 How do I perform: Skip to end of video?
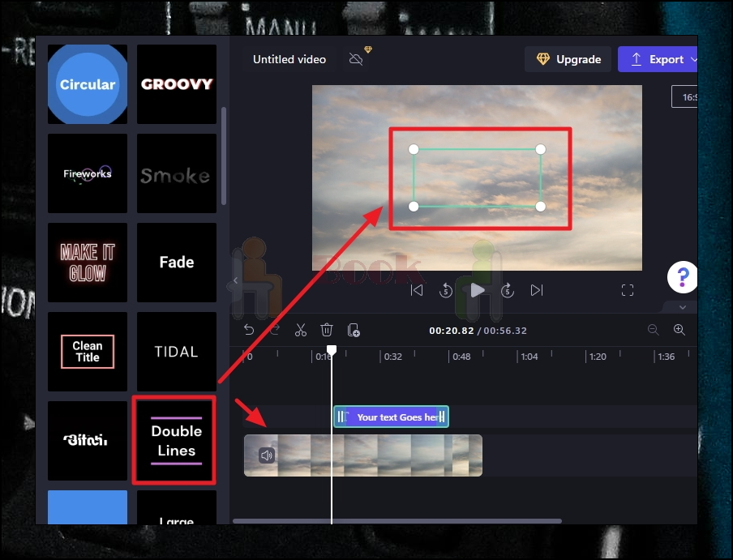[x=537, y=290]
